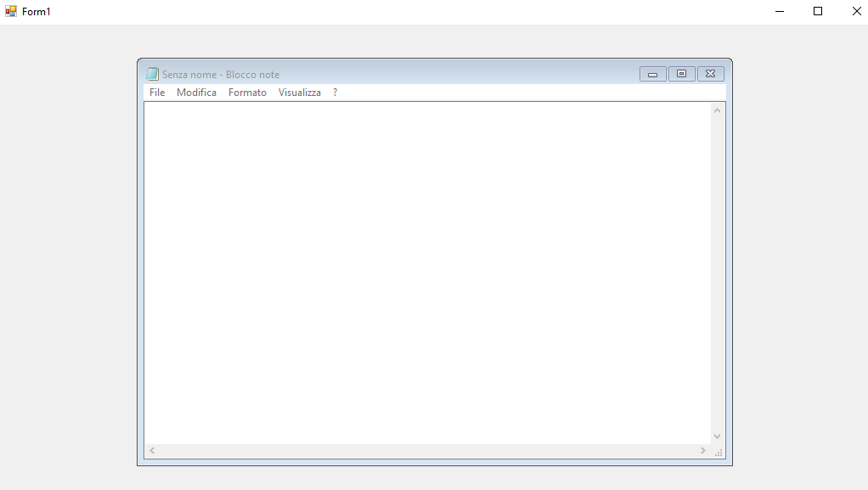Click the horizontal scrollbar right arrow
Image resolution: width=868 pixels, height=490 pixels.
click(x=703, y=451)
